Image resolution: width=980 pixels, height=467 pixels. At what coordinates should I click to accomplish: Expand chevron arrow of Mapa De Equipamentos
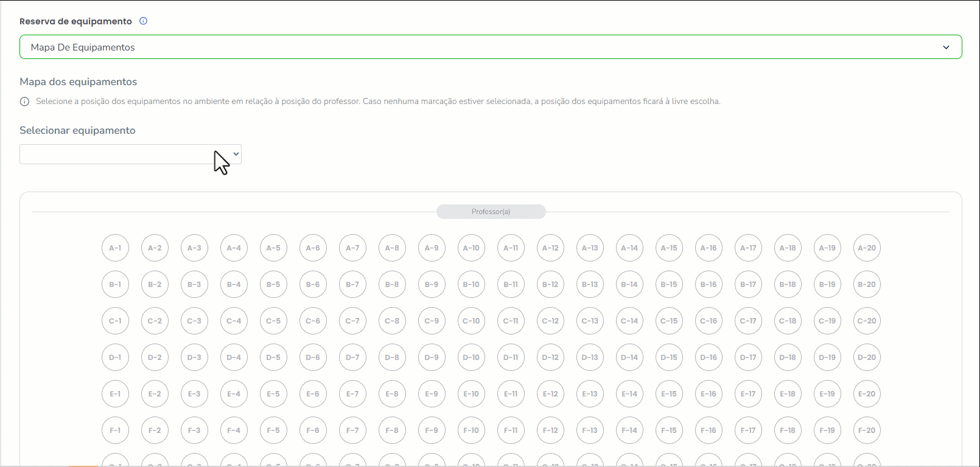click(946, 47)
